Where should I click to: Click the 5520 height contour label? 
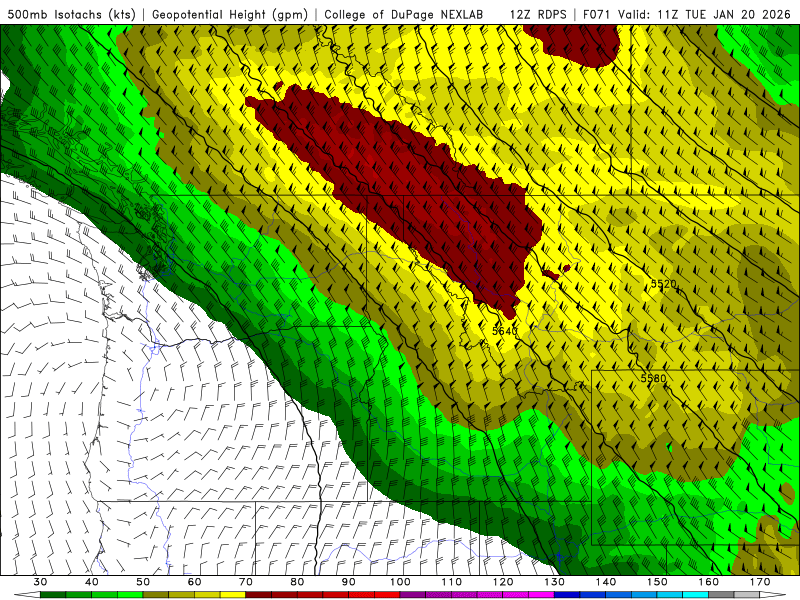tap(664, 284)
